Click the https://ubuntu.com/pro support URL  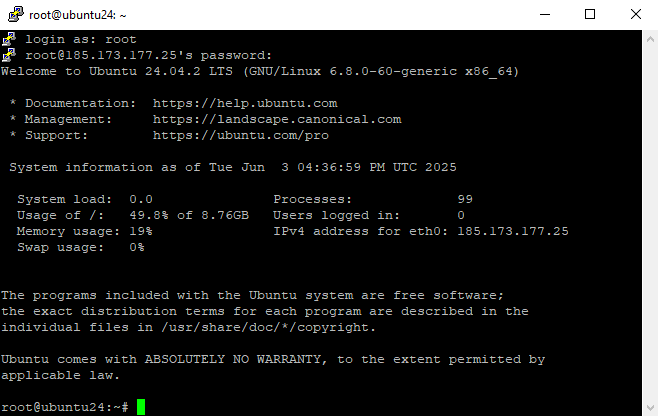pyautogui.click(x=241, y=135)
